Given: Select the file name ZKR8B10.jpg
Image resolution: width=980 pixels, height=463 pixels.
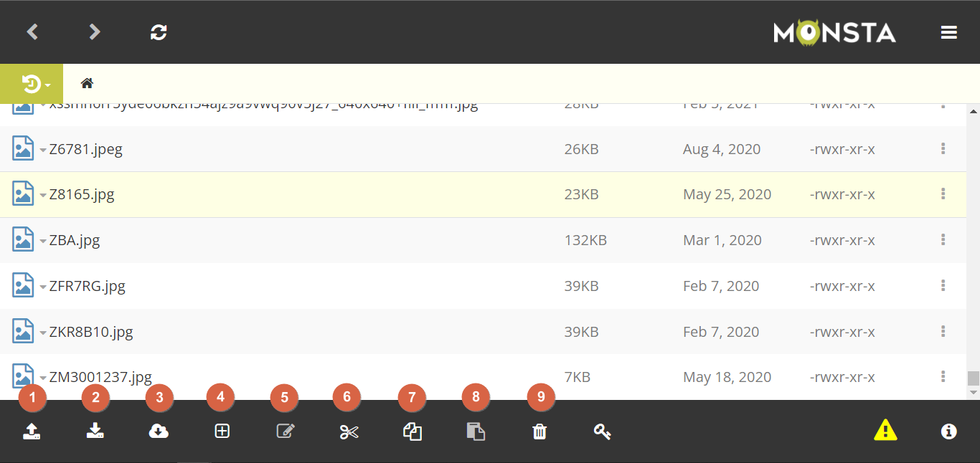Looking at the screenshot, I should tap(91, 333).
